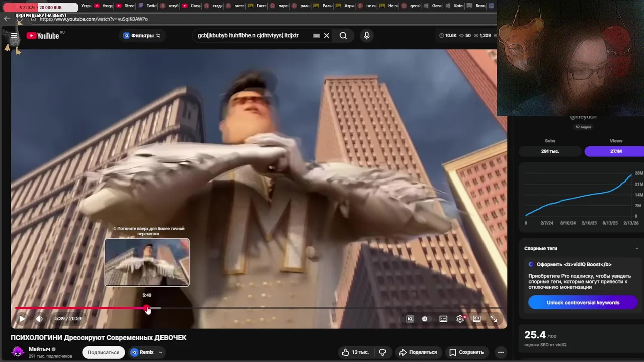Open vidIQ icon in player controls
644x362 pixels.
click(410, 319)
